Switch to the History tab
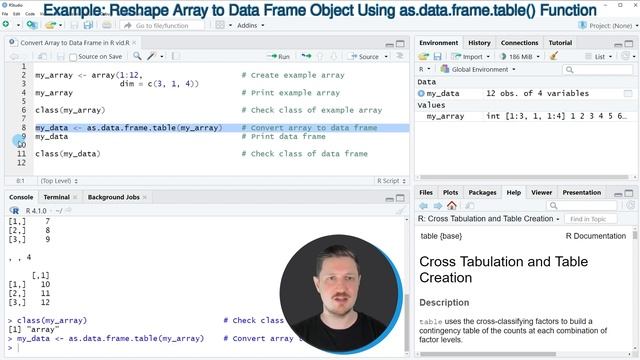The width and height of the screenshot is (640, 360). pos(479,43)
